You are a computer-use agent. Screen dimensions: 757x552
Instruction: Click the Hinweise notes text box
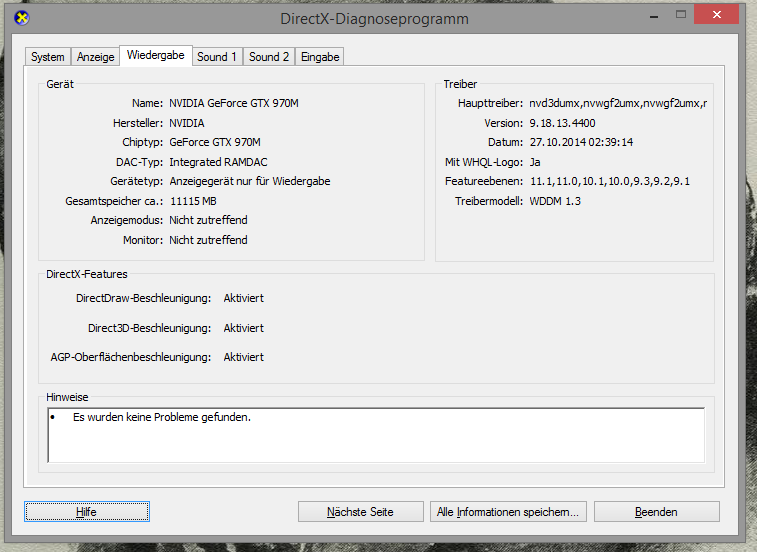point(376,435)
